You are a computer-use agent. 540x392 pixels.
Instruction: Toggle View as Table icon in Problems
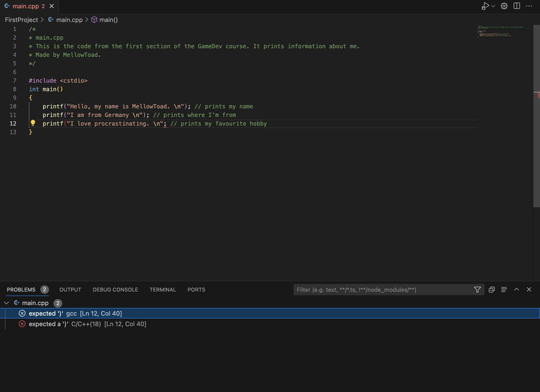(504, 290)
